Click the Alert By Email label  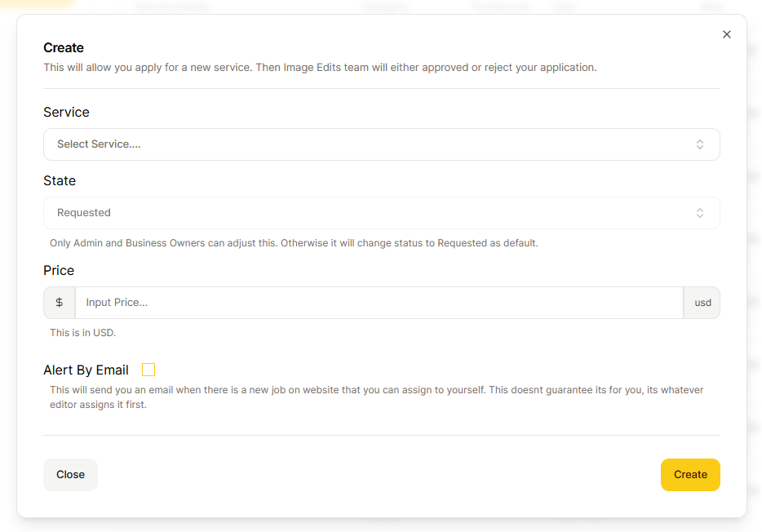86,370
